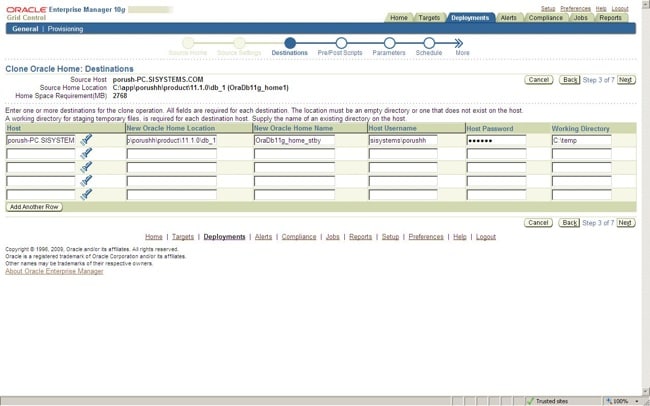This screenshot has height=406, width=650.
Task: Open the Provisioning subtab
Action: click(65, 29)
